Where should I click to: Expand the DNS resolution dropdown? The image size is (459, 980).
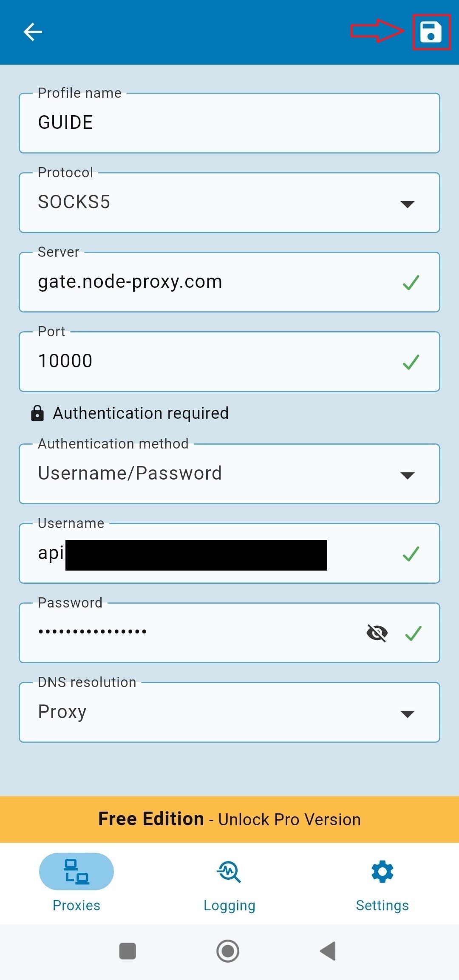pos(229,712)
